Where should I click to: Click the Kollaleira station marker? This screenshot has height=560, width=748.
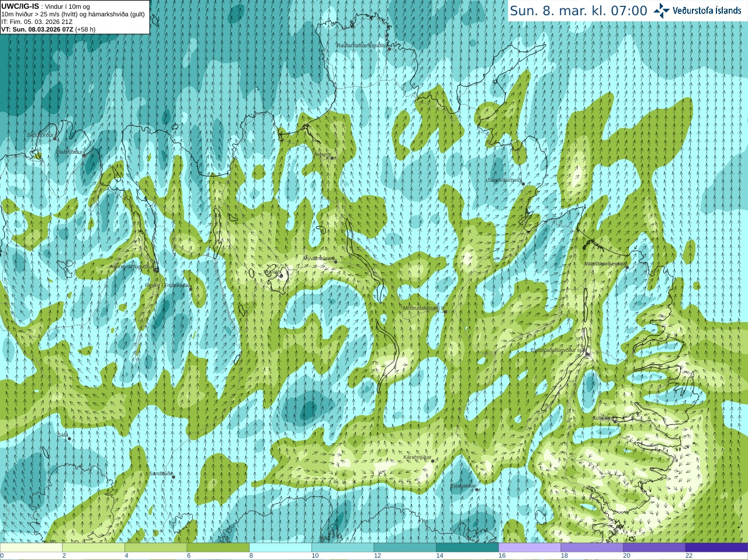click(615, 421)
